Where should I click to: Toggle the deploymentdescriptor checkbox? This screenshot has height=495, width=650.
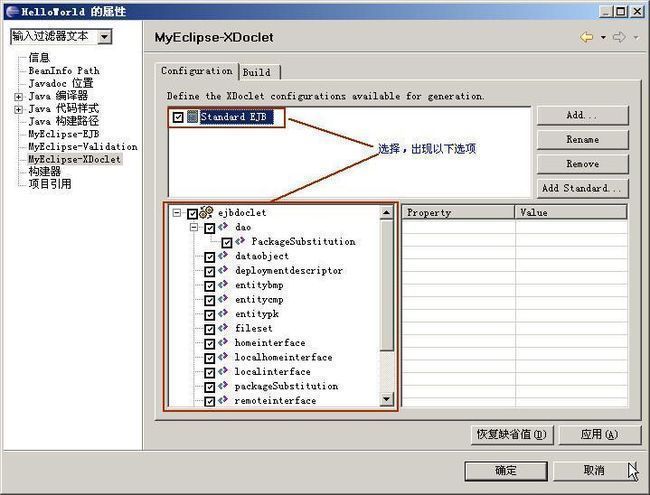pyautogui.click(x=209, y=272)
